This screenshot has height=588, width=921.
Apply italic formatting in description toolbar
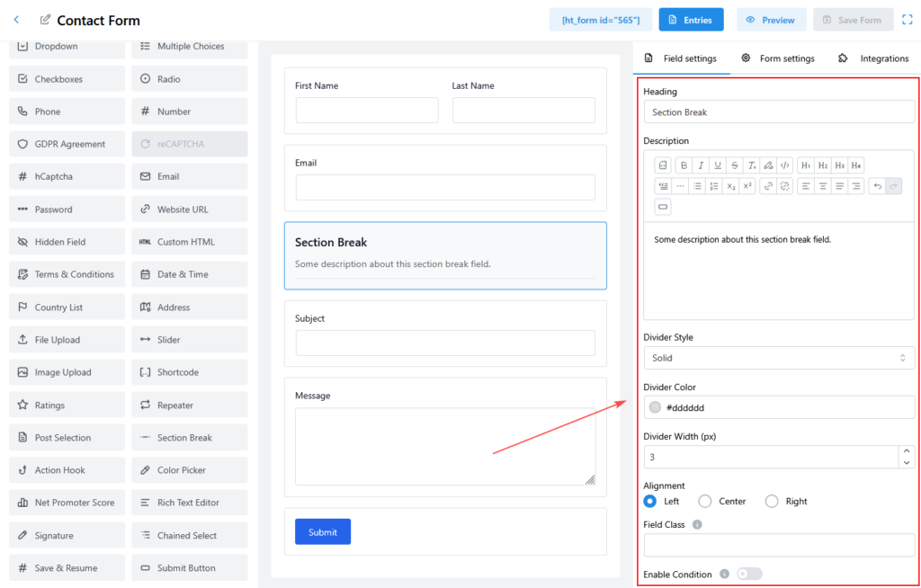[701, 165]
